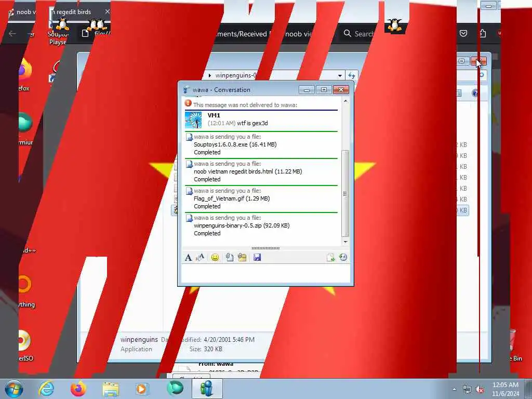The width and height of the screenshot is (532, 399).
Task: Click the conversation scrollbar up arrow
Action: coord(345,101)
